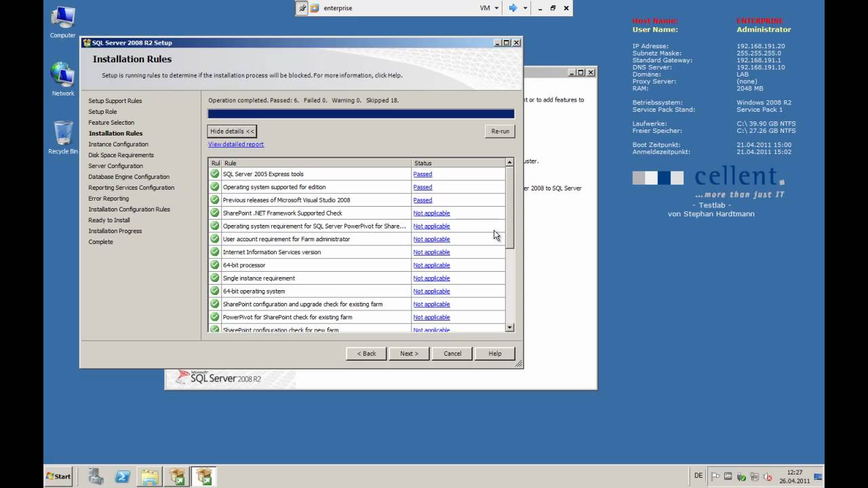Viewport: 868px width, 488px height.
Task: Select Reporting Services Configuration in the step list
Action: point(131,188)
